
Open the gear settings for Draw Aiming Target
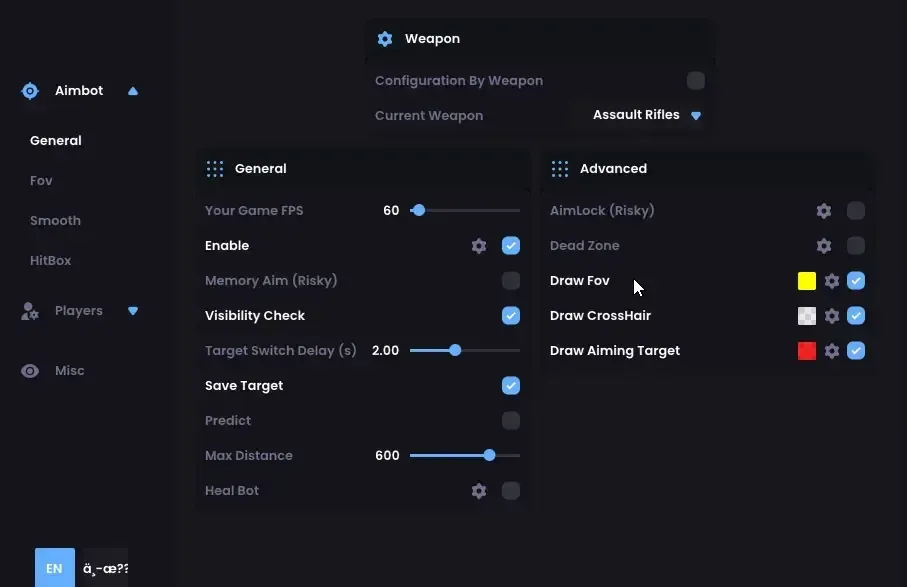coord(832,351)
